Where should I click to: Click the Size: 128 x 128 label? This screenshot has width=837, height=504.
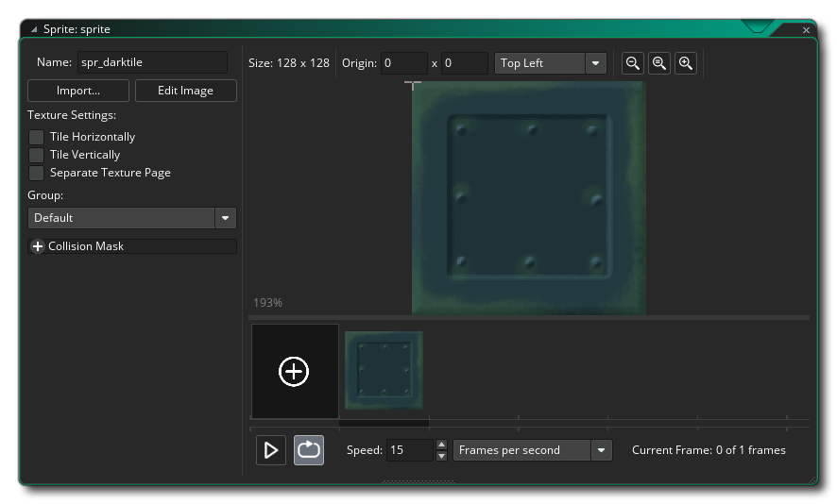pyautogui.click(x=289, y=63)
